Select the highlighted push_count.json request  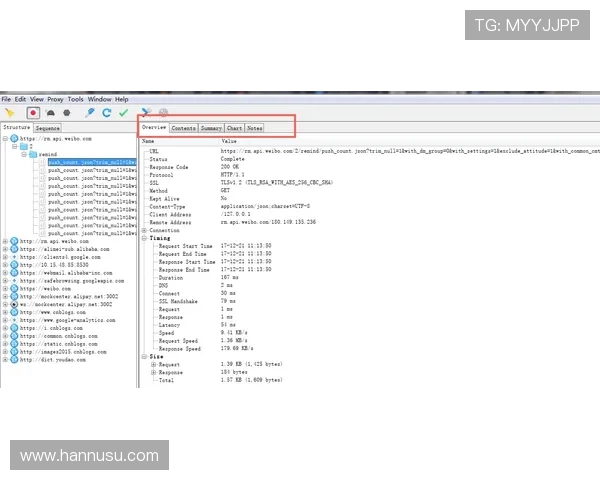pyautogui.click(x=90, y=162)
